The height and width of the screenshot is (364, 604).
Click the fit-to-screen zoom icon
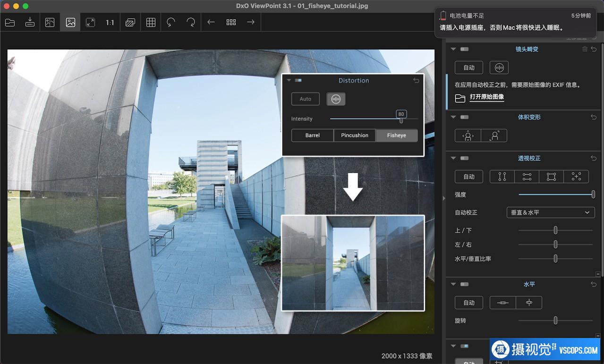[90, 22]
